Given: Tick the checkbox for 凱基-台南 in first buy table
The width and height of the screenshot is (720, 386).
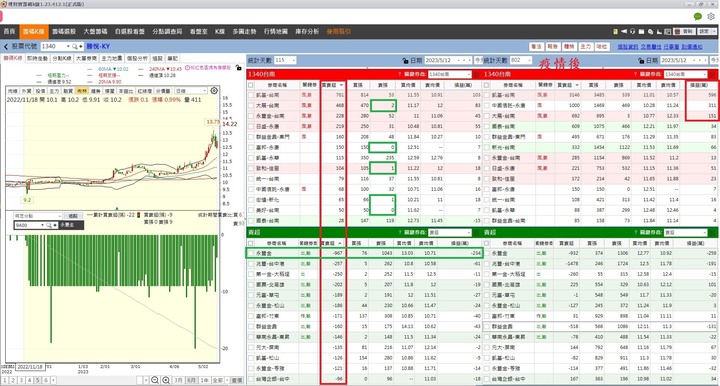Looking at the screenshot, I should (251, 95).
